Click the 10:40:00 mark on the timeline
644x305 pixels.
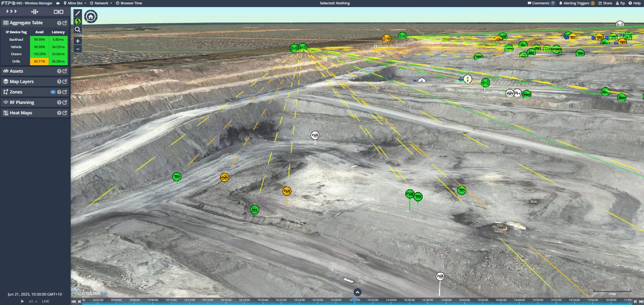446,300
